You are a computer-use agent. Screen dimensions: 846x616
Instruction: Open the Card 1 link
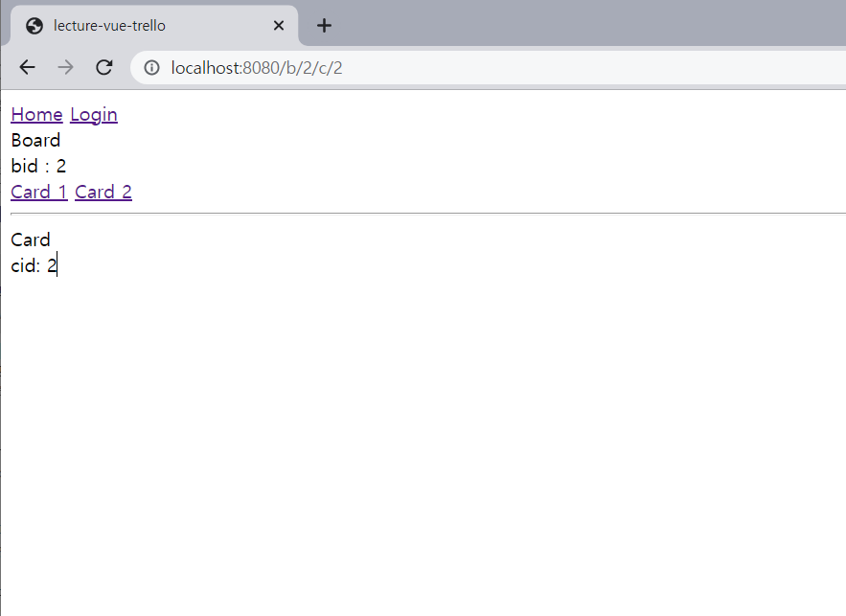39,192
